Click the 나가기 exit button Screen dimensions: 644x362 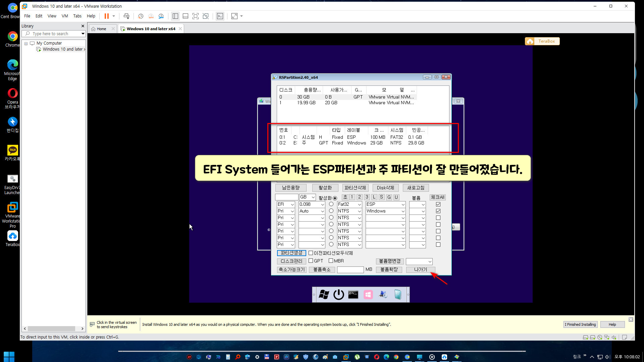click(x=421, y=269)
